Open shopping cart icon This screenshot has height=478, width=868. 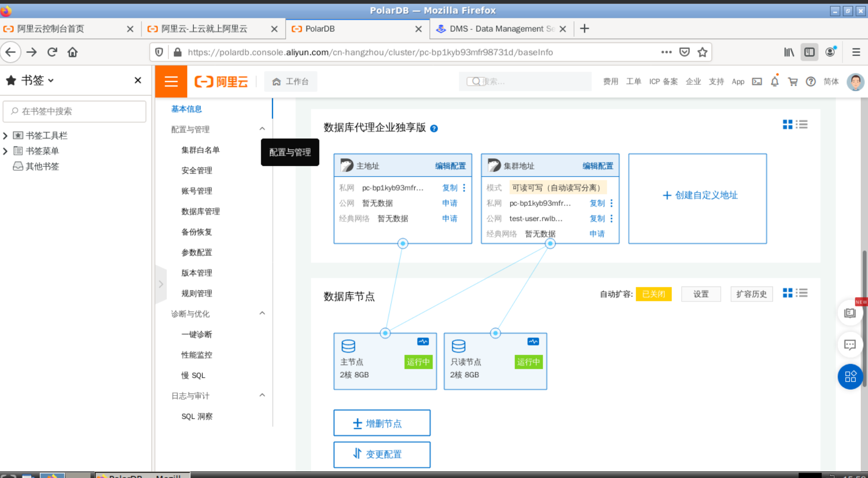tap(793, 82)
